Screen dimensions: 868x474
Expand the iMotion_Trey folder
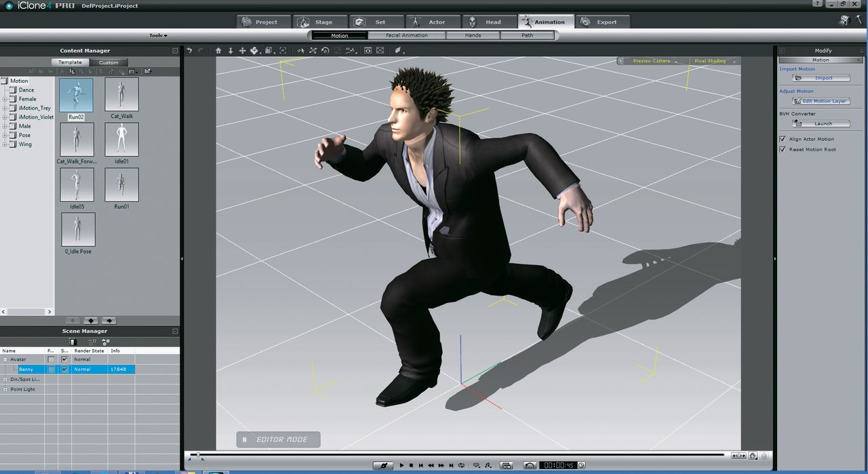click(4, 108)
